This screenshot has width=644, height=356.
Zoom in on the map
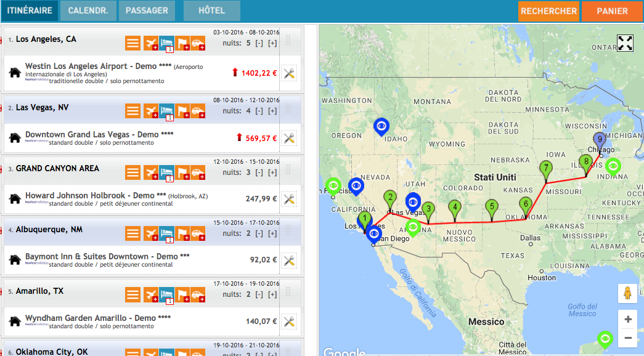(x=628, y=320)
